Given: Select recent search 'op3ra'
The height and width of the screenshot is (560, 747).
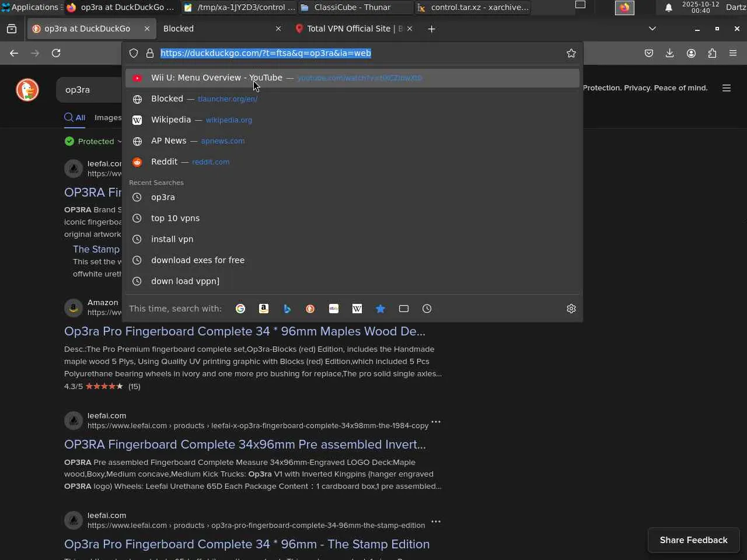Looking at the screenshot, I should click(x=352, y=197).
